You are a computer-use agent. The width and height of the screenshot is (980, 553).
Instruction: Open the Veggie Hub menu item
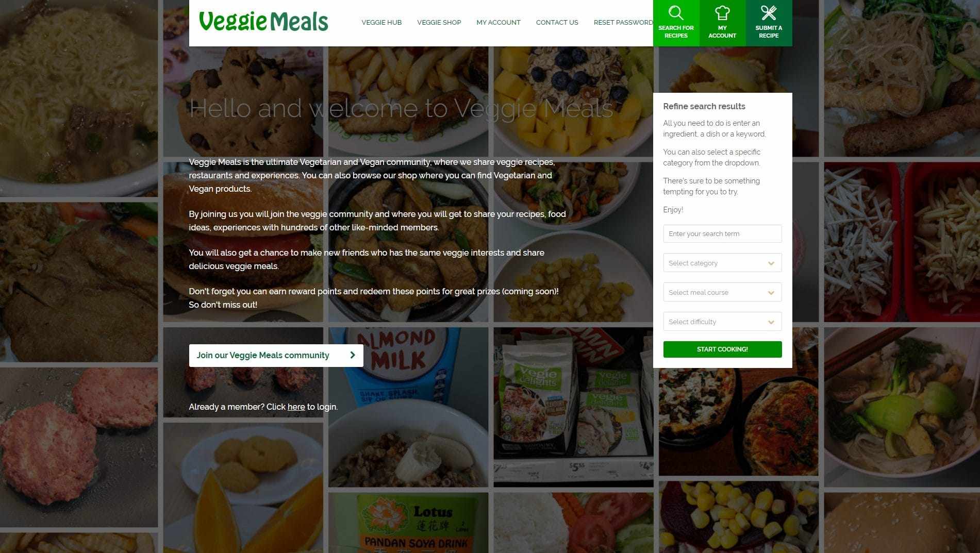pyautogui.click(x=381, y=22)
